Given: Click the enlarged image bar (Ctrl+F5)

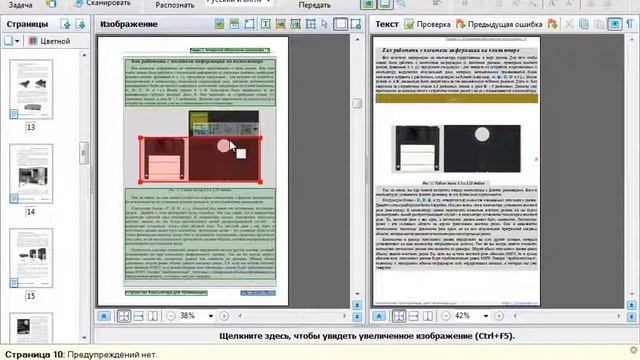Looking at the screenshot, I should coord(367,336).
